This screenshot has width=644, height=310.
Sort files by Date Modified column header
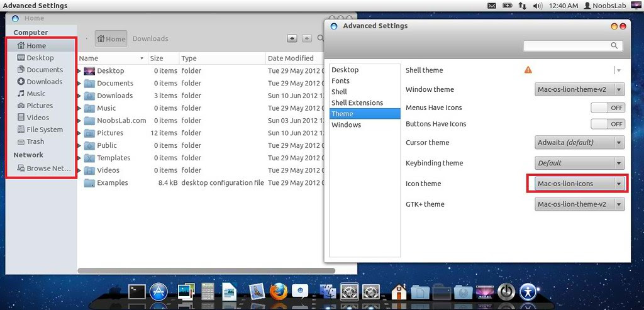[296, 58]
